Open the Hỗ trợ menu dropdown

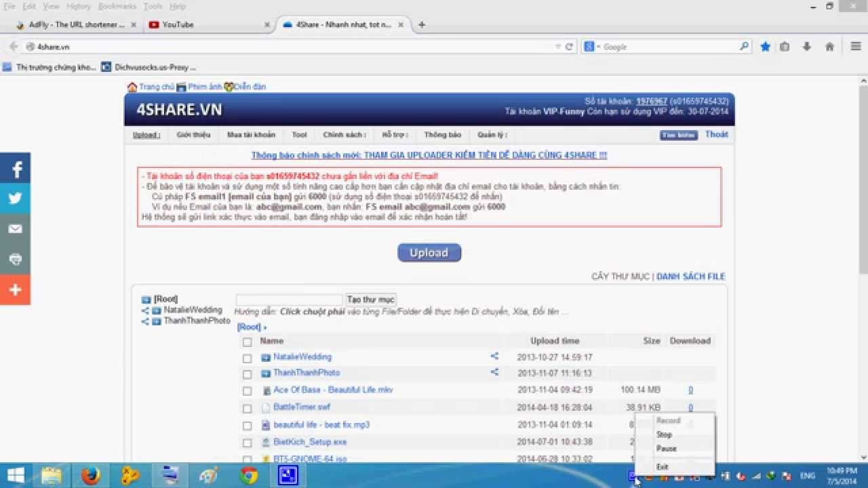tap(395, 135)
